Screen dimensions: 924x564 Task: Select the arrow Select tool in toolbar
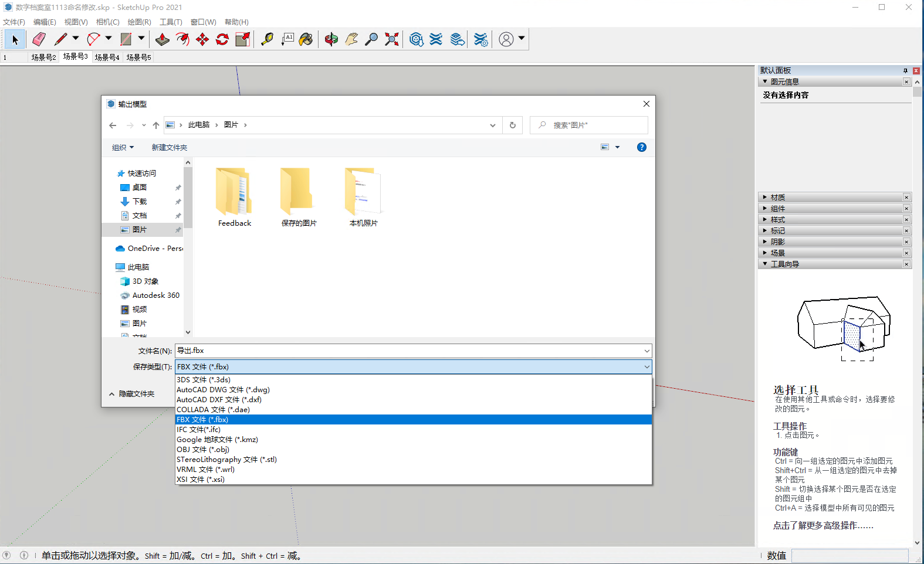(x=15, y=39)
